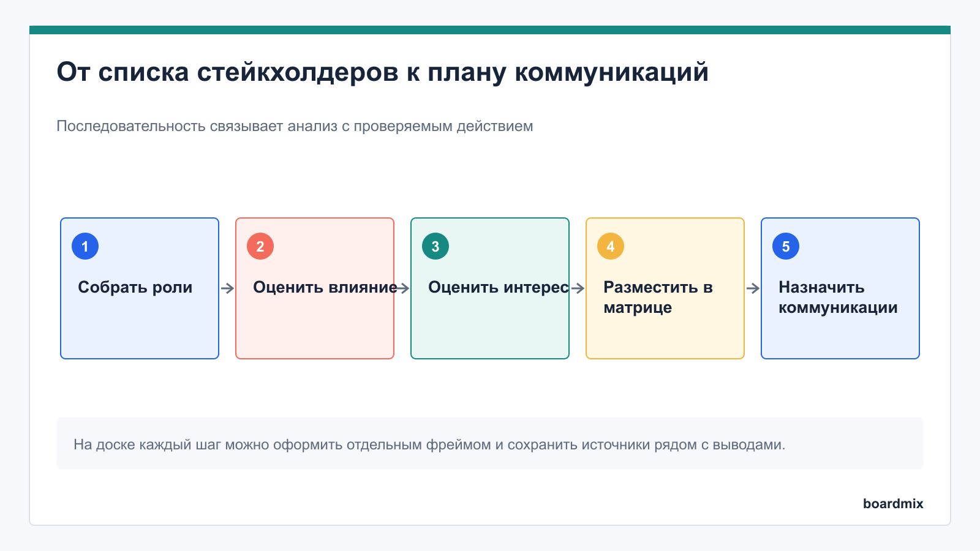The image size is (980, 551).
Task: Select the step 2 card 'Оценить влияние'
Action: pyautogui.click(x=315, y=288)
